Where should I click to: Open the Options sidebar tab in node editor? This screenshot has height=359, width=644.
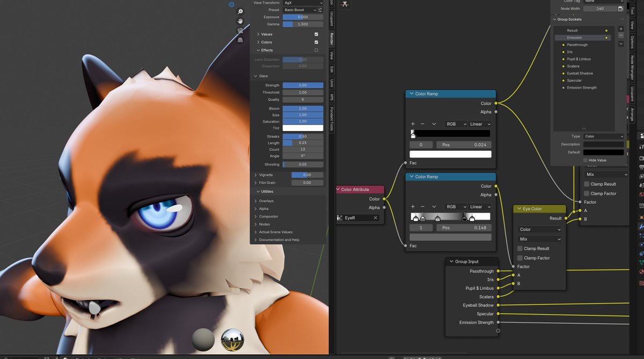tap(632, 42)
